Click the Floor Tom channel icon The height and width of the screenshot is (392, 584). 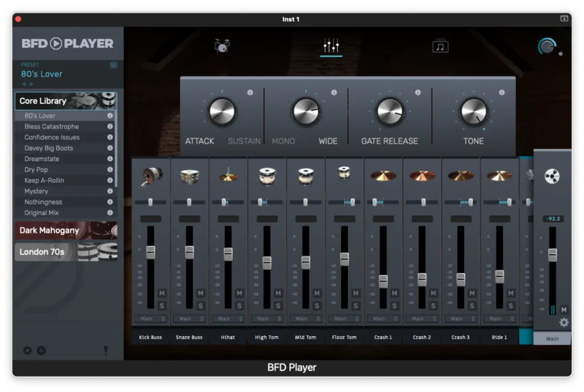pyautogui.click(x=344, y=174)
